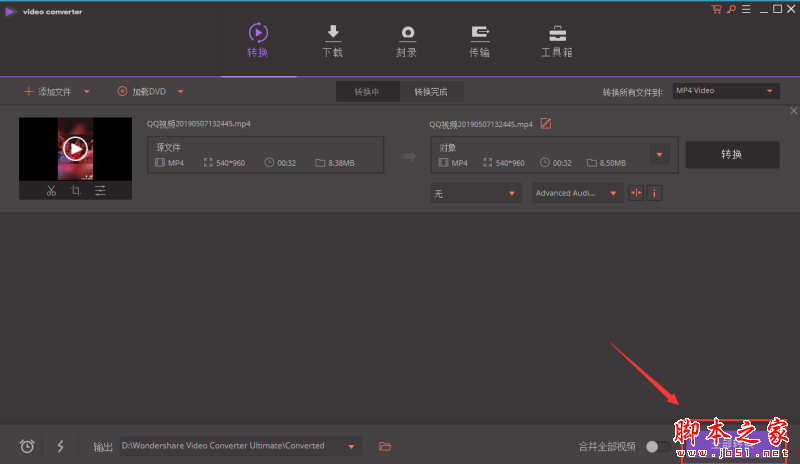
Task: Click the source file 源文件 info box
Action: click(265, 155)
